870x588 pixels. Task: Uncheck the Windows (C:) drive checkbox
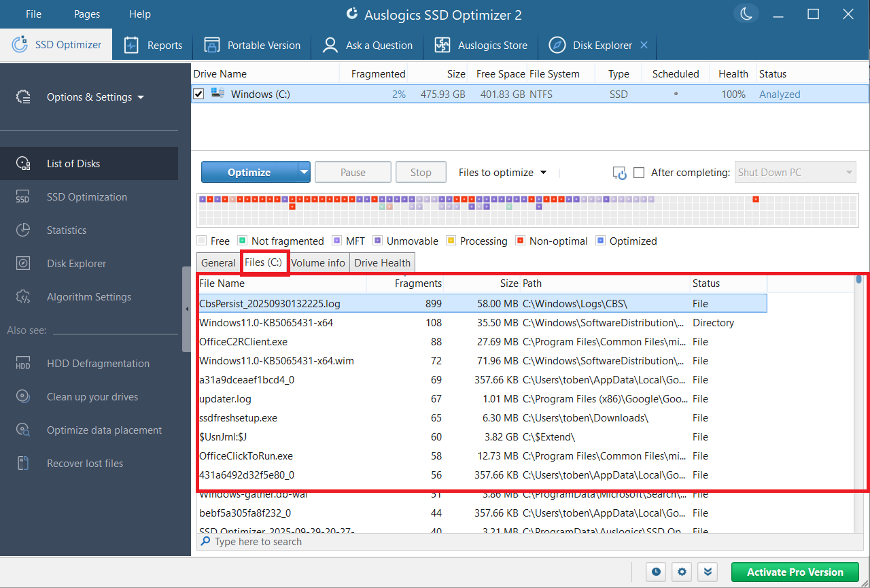[x=199, y=94]
